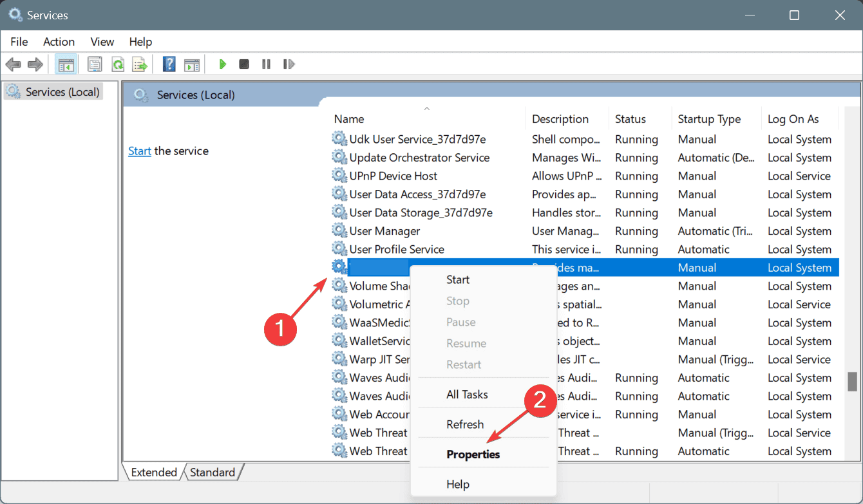Click the Services icon in the window title bar
This screenshot has width=863, height=504.
(15, 14)
